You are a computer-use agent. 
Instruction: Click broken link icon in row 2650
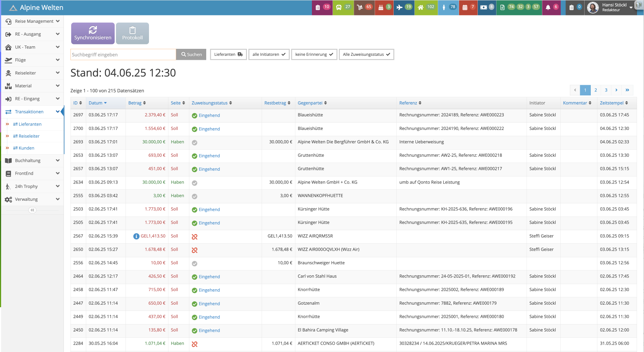tap(194, 250)
